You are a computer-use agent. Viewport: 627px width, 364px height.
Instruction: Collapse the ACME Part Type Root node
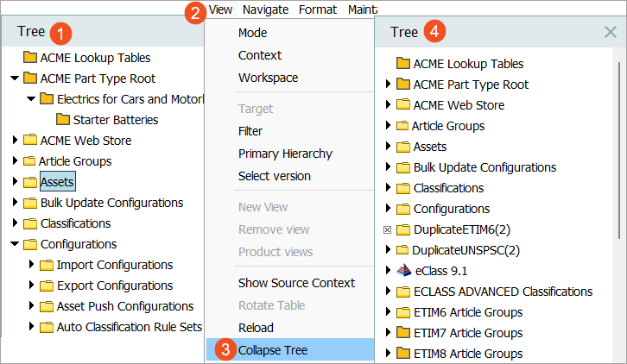[15, 78]
